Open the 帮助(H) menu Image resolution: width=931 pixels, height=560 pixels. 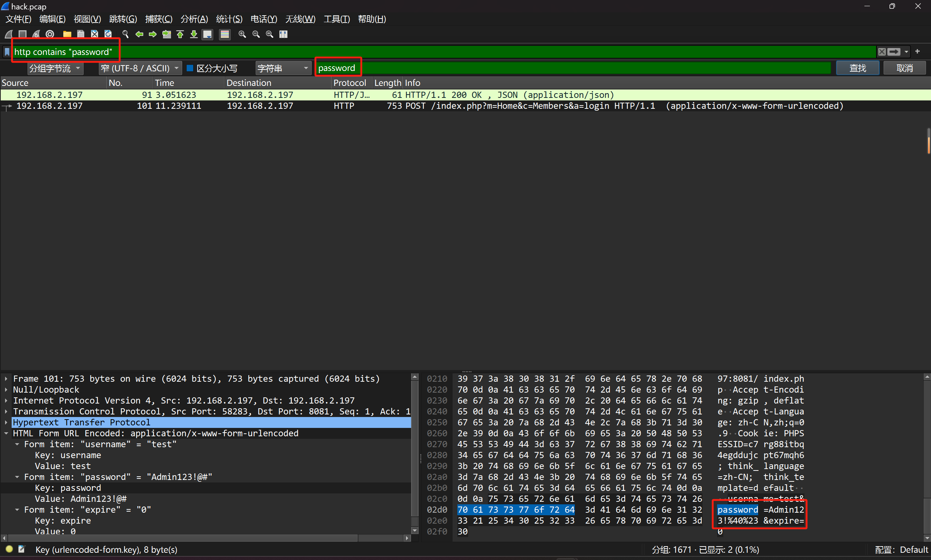tap(372, 19)
